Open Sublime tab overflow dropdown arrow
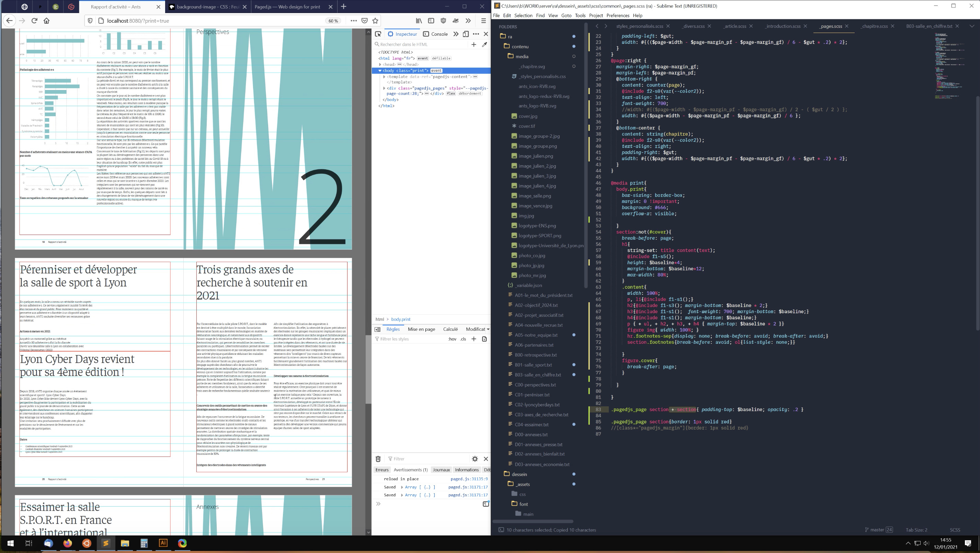Viewport: 980px width, 553px height. [972, 26]
